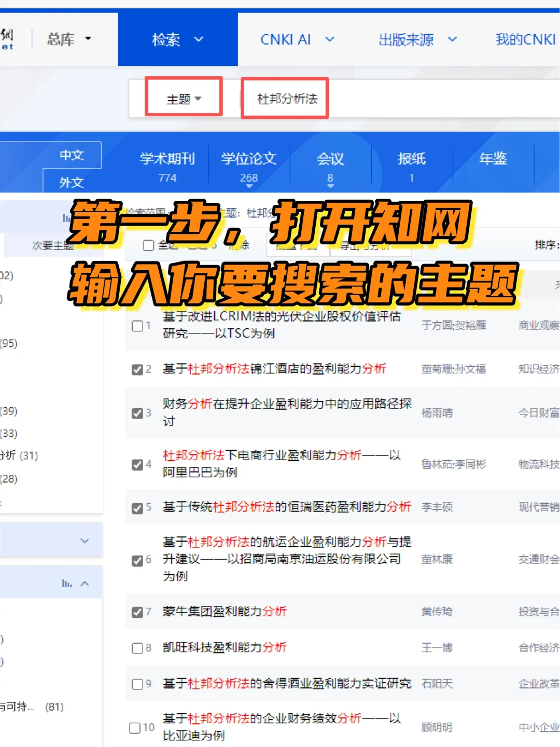This screenshot has height=747, width=560.
Task: Check result 10 比亚迪 checkbox
Action: click(135, 728)
